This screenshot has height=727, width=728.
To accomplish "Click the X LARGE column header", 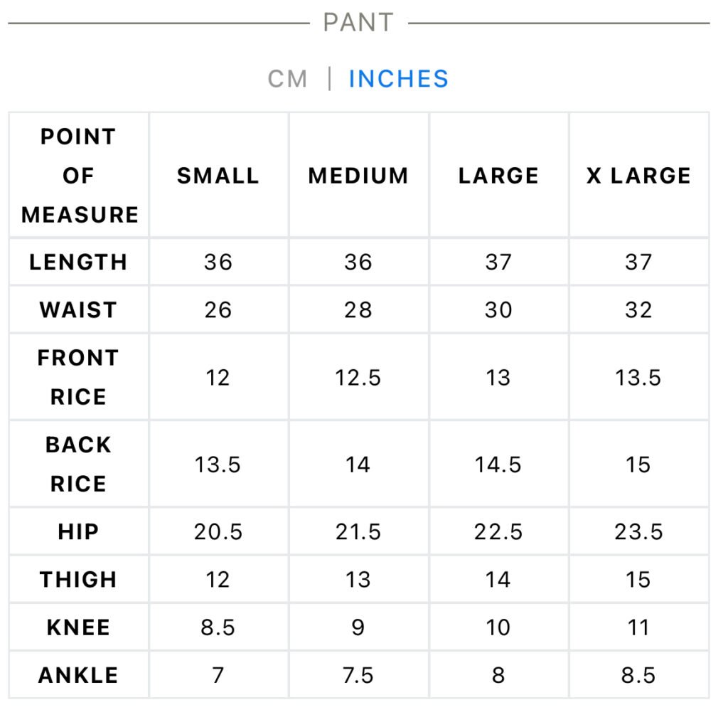I will tap(639, 176).
